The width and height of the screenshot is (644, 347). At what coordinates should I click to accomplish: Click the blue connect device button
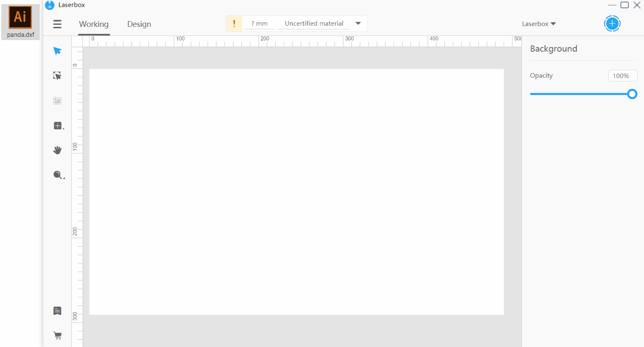(x=612, y=24)
